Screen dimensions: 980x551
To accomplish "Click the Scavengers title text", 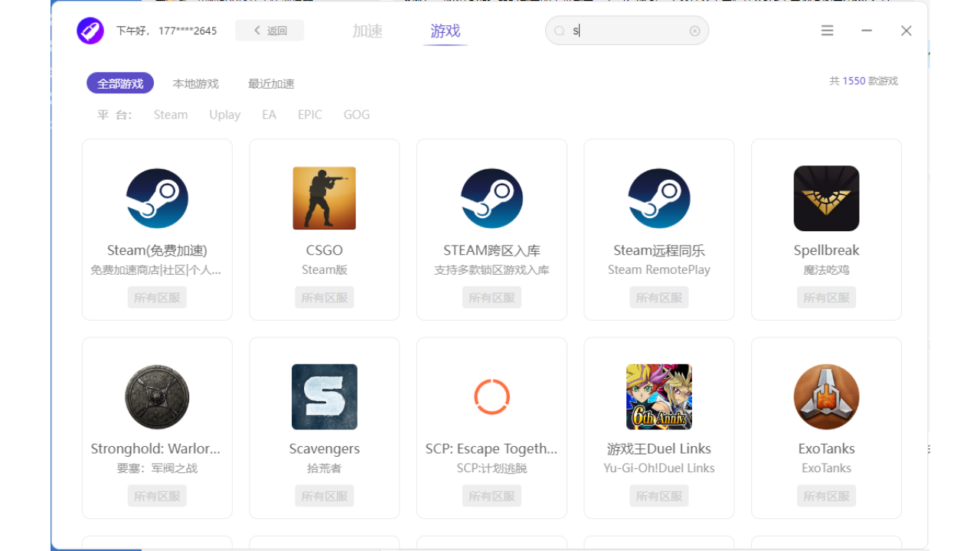I will point(324,448).
